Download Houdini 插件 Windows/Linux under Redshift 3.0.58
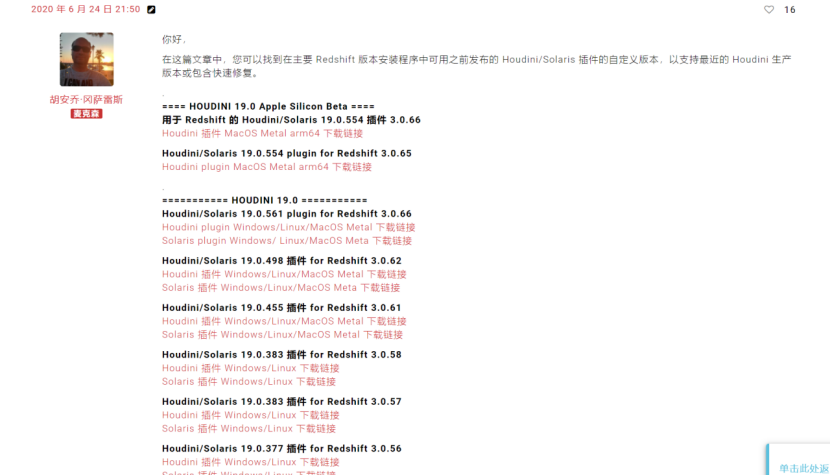The width and height of the screenshot is (830, 475). [251, 368]
